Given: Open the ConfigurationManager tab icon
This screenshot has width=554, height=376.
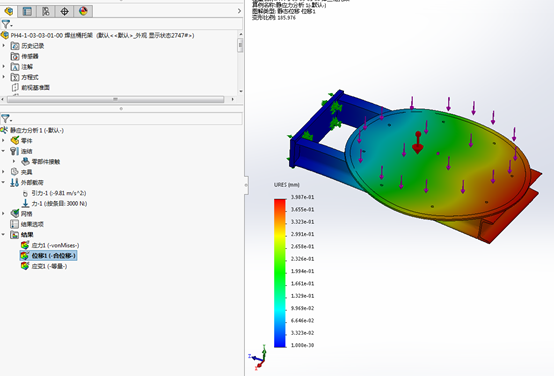Looking at the screenshot, I should point(46,11).
